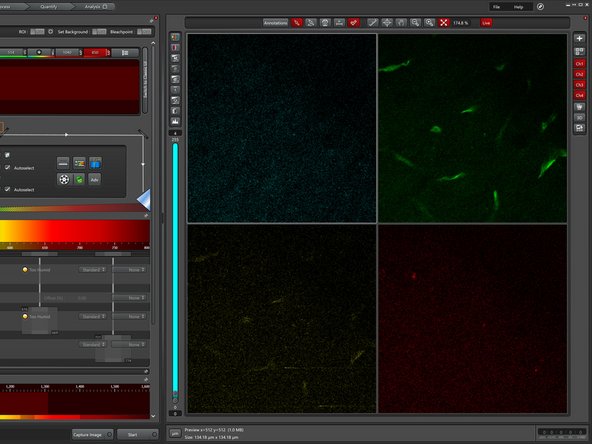
Task: Toggle channel Ch1 visibility
Action: tap(579, 63)
